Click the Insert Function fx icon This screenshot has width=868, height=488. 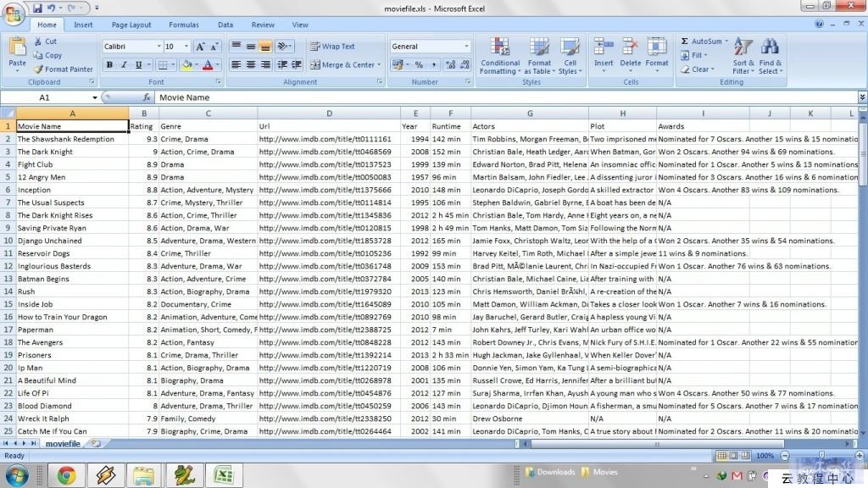(x=147, y=97)
